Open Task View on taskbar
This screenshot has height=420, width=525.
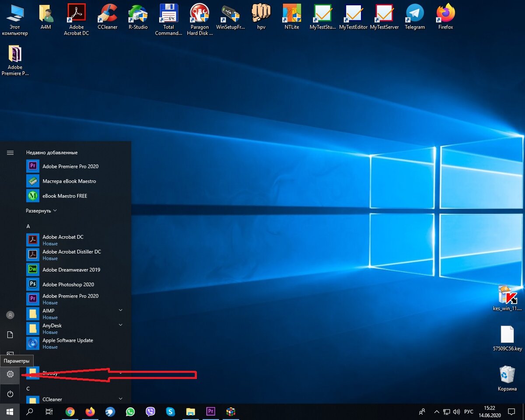click(49, 412)
